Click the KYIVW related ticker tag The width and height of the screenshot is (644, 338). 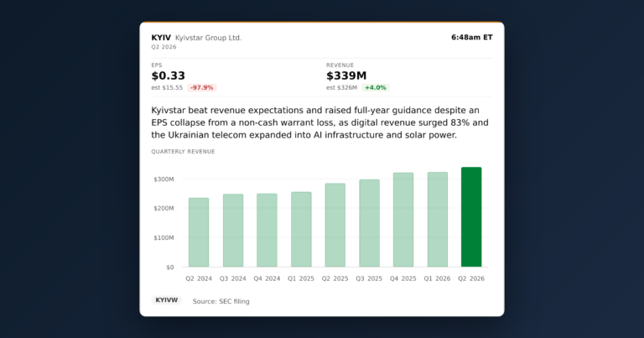pyautogui.click(x=167, y=300)
